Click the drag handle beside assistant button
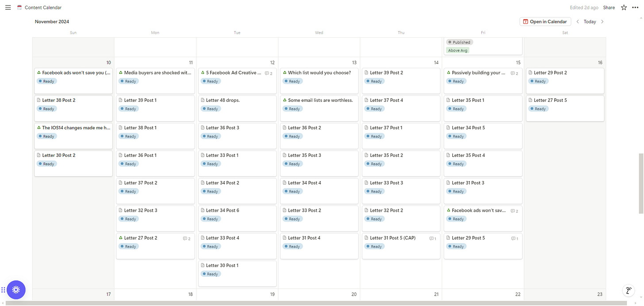The height and width of the screenshot is (306, 644). tap(3, 290)
